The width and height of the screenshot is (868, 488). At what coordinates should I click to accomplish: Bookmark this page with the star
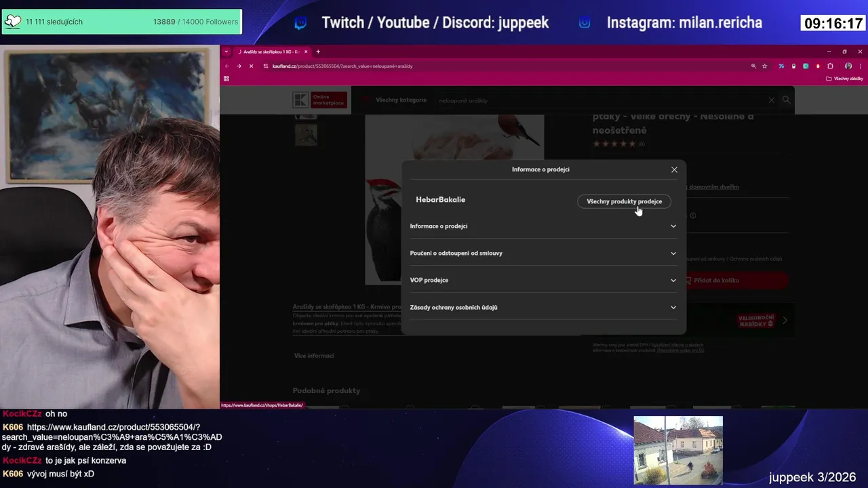tap(765, 66)
